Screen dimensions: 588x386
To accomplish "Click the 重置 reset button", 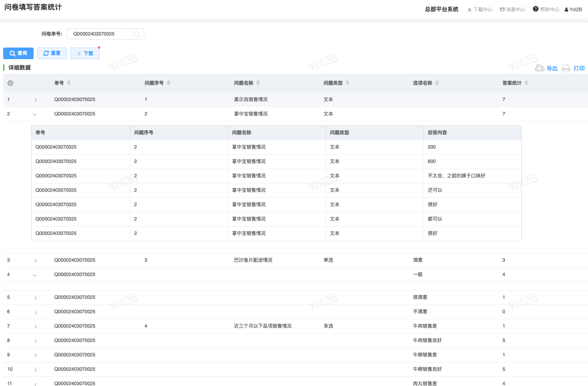I will point(52,53).
